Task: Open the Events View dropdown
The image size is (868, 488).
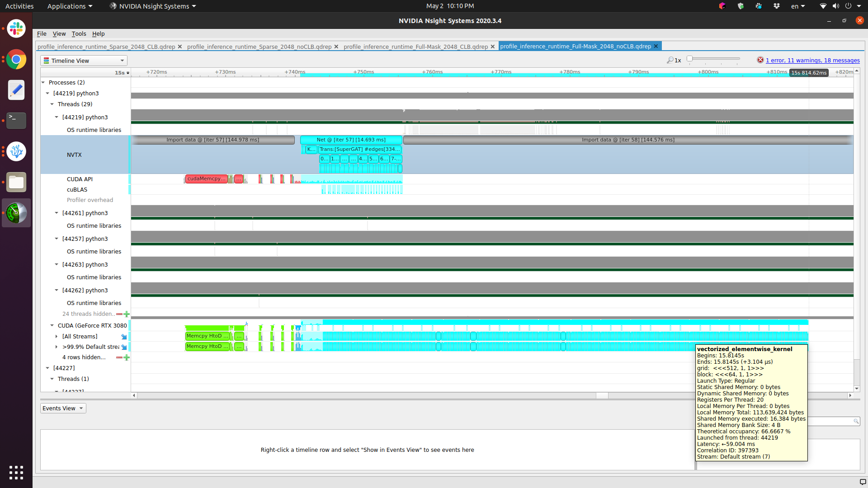Action: 63,408
